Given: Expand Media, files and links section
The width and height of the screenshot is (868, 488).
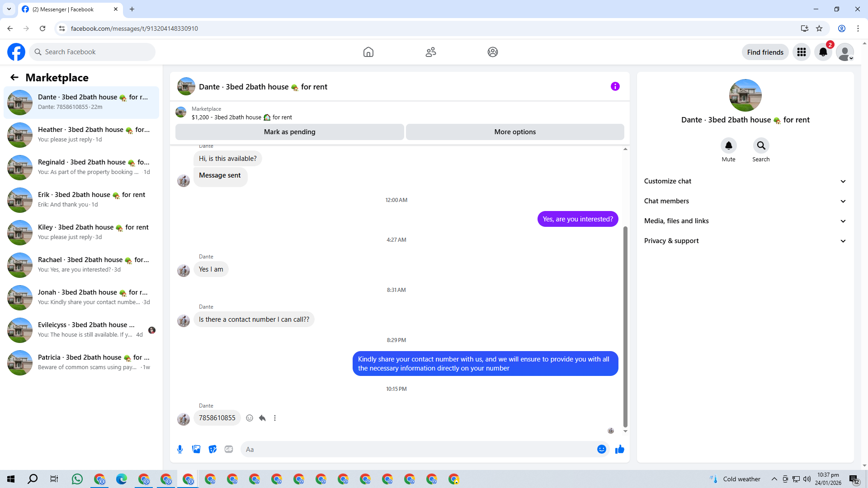Looking at the screenshot, I should 745,221.
